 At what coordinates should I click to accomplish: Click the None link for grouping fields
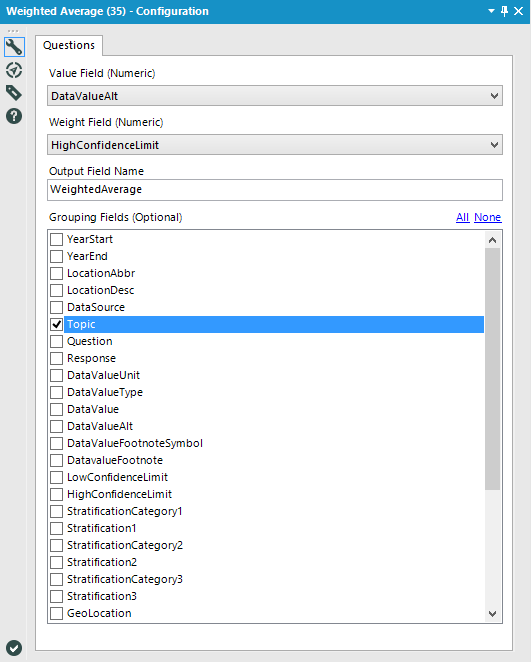tap(488, 217)
